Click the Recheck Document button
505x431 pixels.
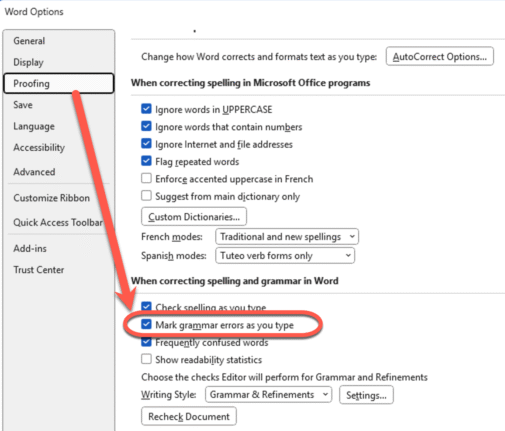coord(189,416)
